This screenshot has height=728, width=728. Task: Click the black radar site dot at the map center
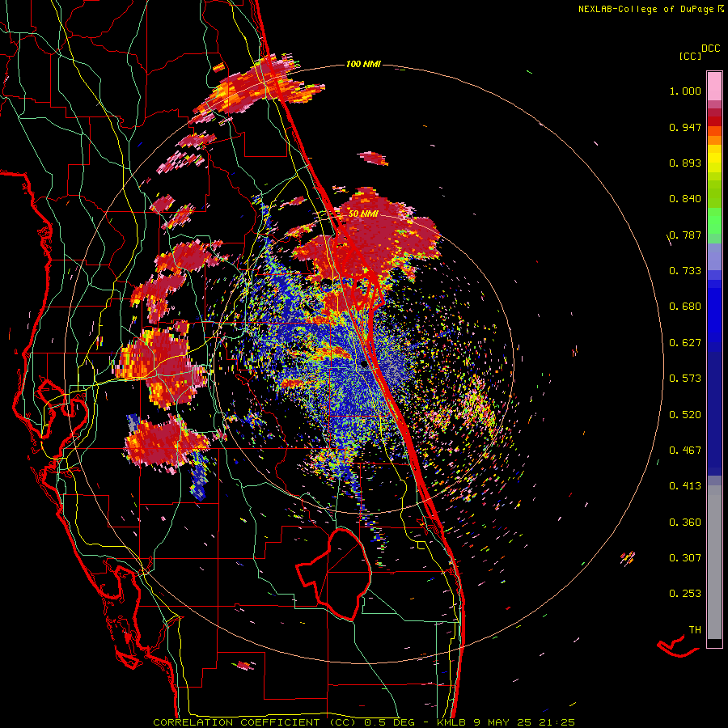(x=365, y=365)
